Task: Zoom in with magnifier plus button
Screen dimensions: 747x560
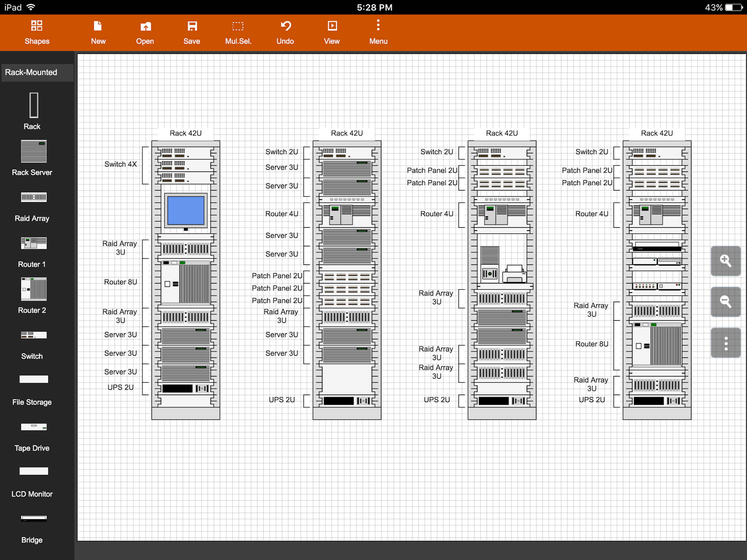Action: [725, 261]
